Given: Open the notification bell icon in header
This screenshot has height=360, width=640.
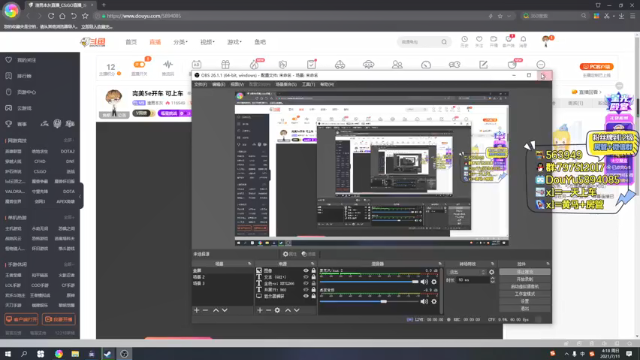Looking at the screenshot, I should (523, 40).
